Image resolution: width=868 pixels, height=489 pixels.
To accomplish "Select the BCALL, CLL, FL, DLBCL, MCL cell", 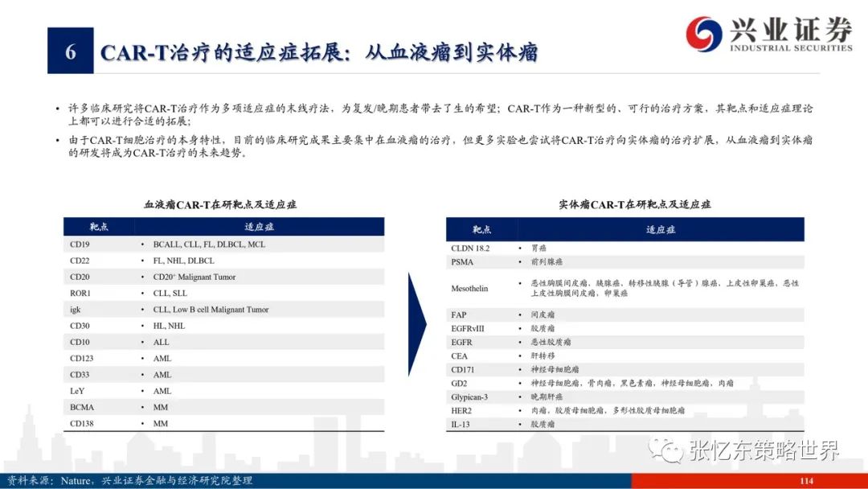I will coord(209,244).
